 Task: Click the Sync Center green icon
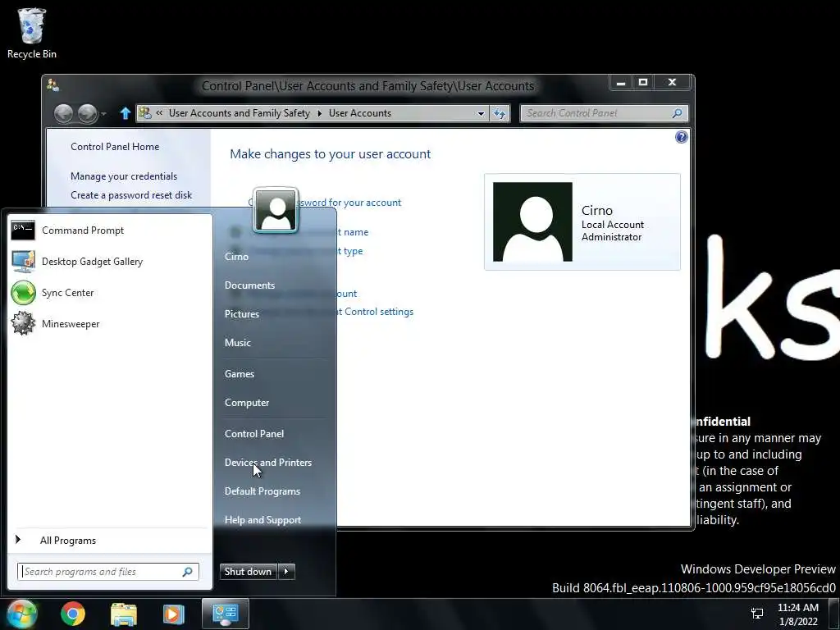23,293
